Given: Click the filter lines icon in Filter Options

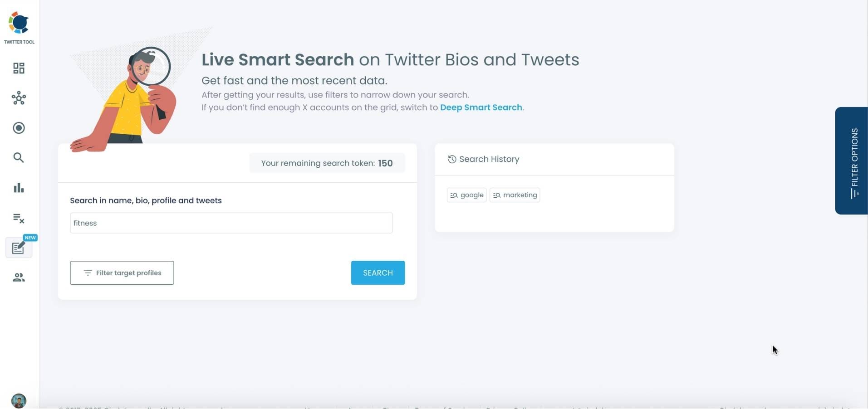Looking at the screenshot, I should (855, 194).
